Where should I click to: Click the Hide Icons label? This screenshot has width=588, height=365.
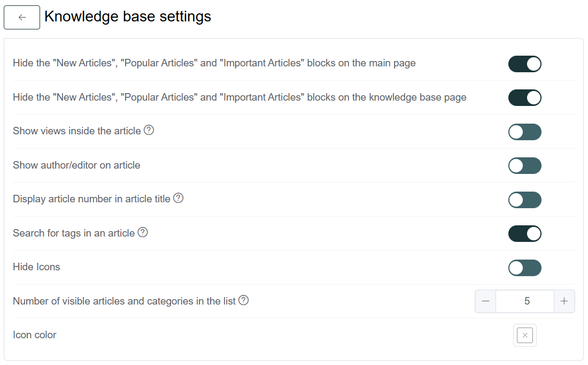pyautogui.click(x=36, y=267)
